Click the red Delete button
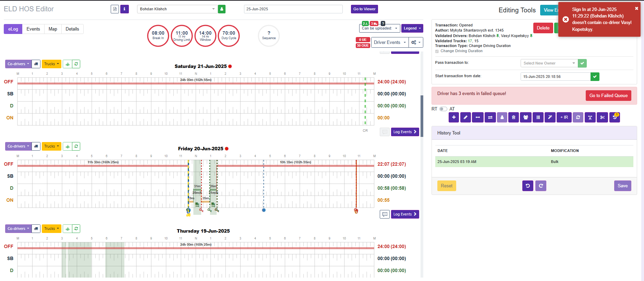The height and width of the screenshot is (281, 644). pos(543,28)
